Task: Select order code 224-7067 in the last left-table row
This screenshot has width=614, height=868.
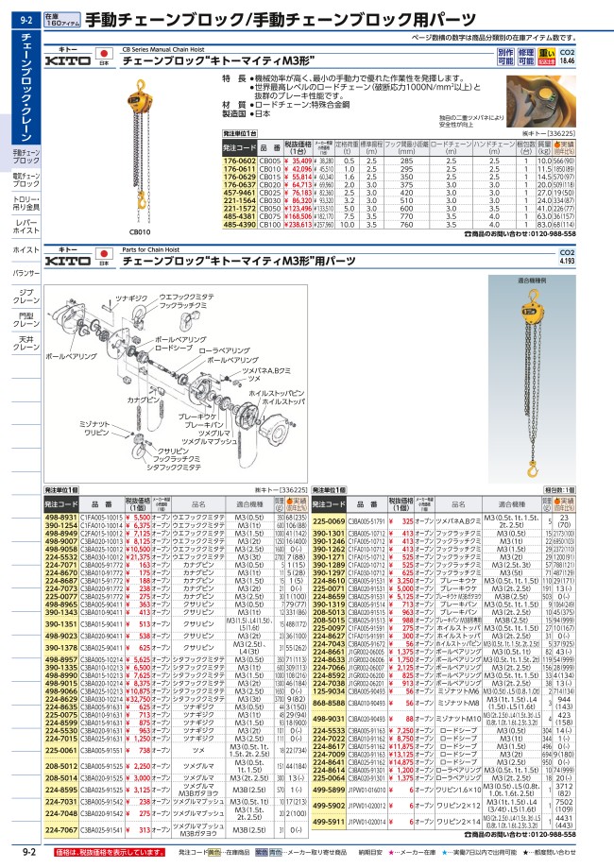Action: click(61, 830)
